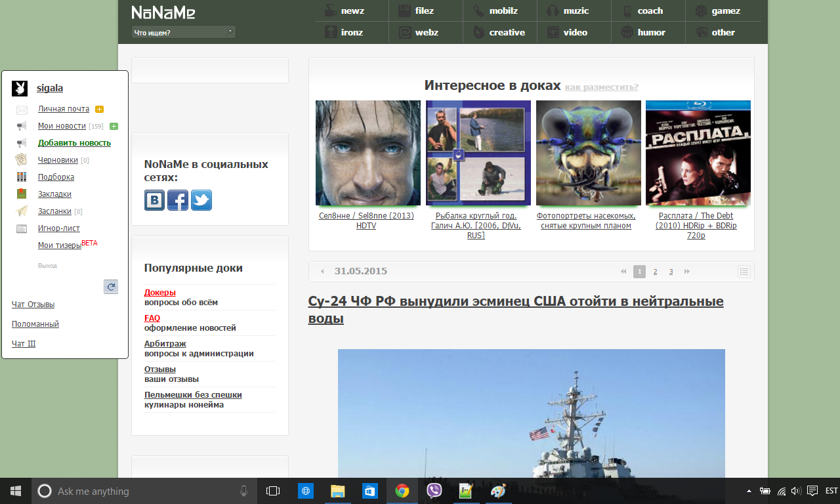The width and height of the screenshot is (840, 504).
Task: Select the muzic category
Action: pos(576,10)
